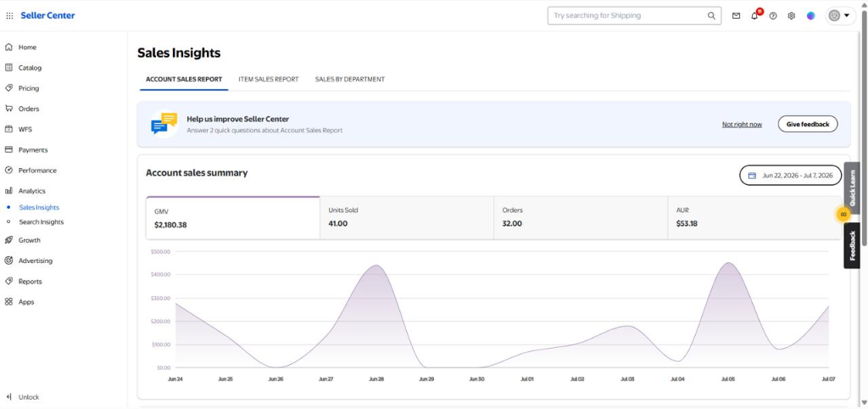Screen dimensions: 868x409
Task: Click the WFS box icon
Action: (x=8, y=129)
